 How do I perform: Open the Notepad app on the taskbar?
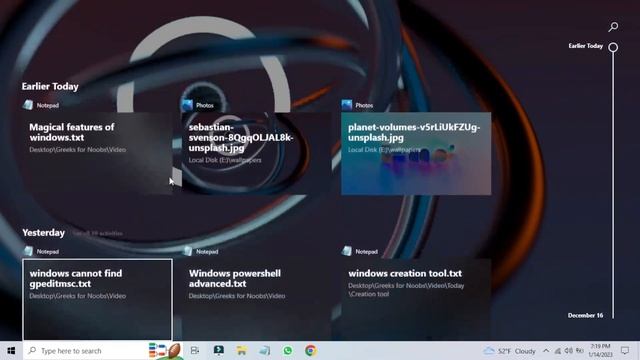tap(264, 351)
